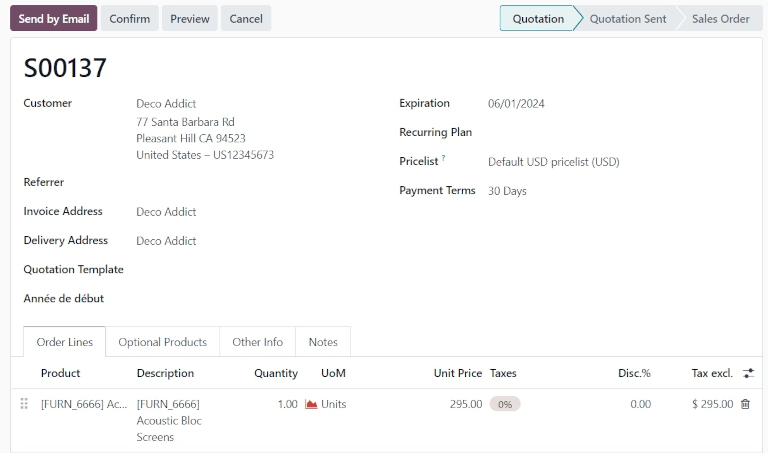Open the Optional Products tab
This screenshot has width=768, height=453.
(x=162, y=342)
